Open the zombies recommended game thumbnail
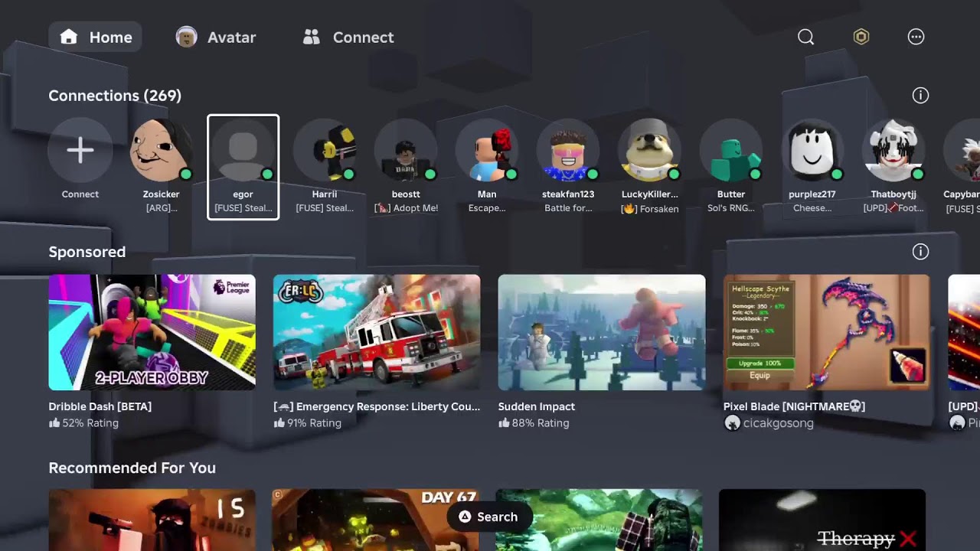 click(152, 520)
